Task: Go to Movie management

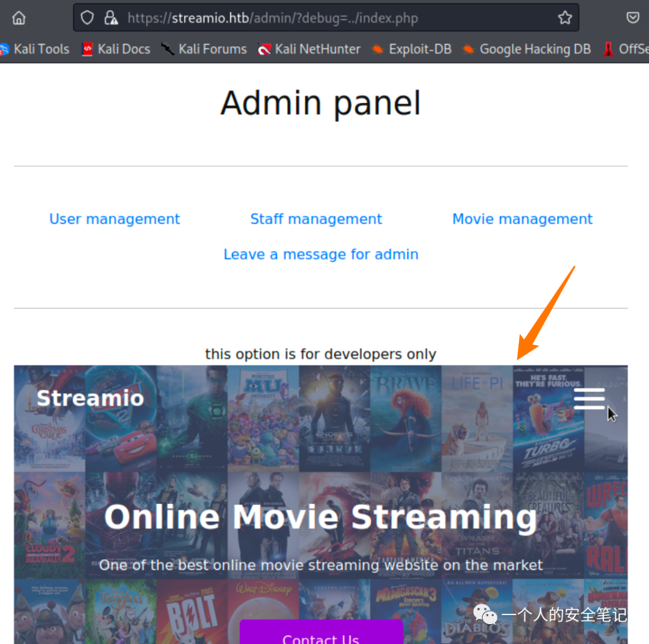Action: pos(522,219)
